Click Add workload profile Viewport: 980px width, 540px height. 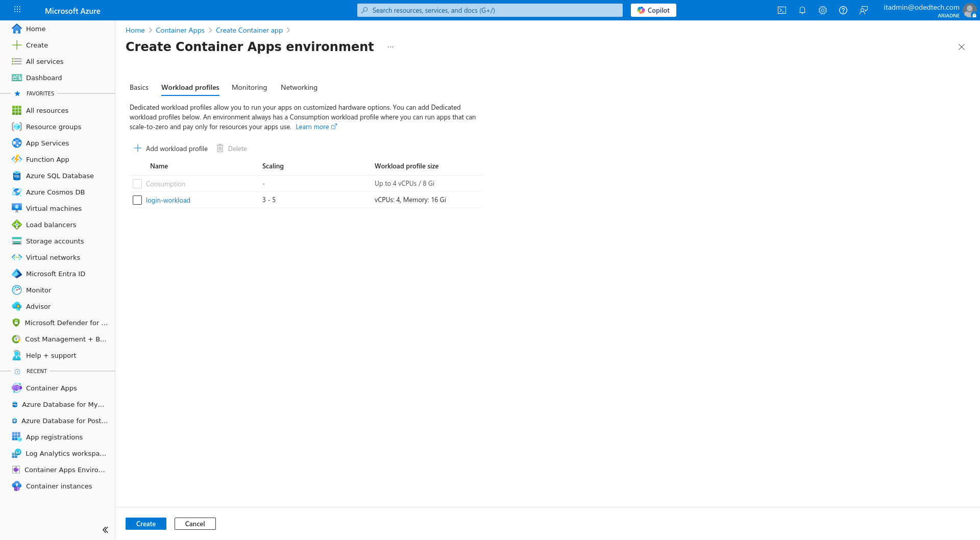tap(170, 149)
